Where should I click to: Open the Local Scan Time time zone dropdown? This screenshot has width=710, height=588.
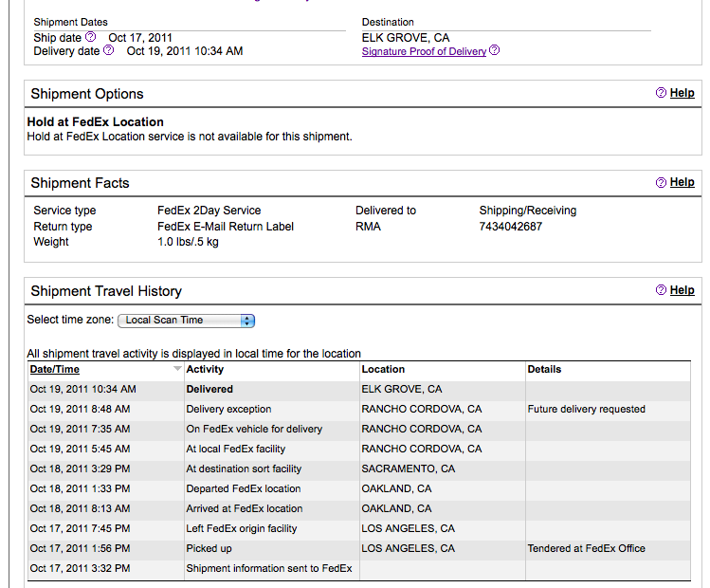pyautogui.click(x=186, y=321)
